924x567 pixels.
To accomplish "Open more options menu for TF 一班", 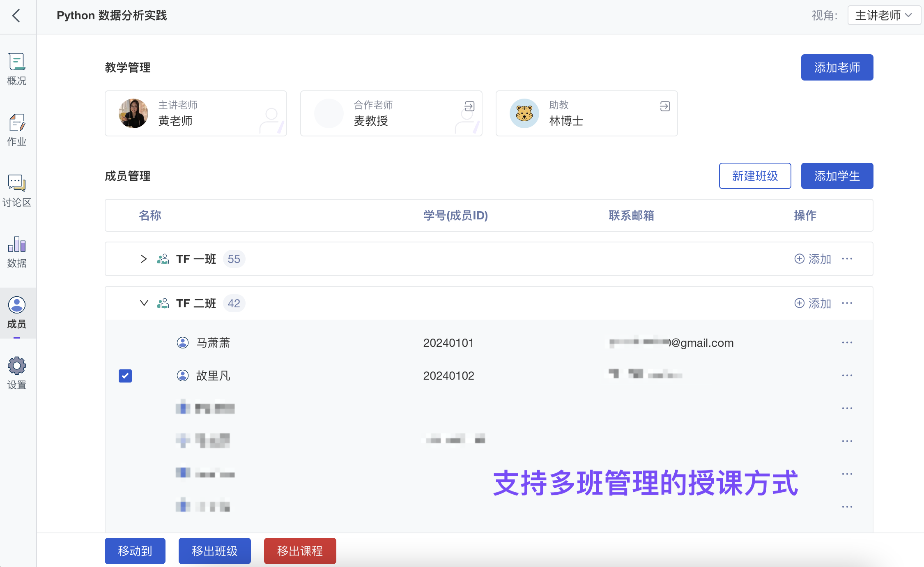I will [x=847, y=259].
